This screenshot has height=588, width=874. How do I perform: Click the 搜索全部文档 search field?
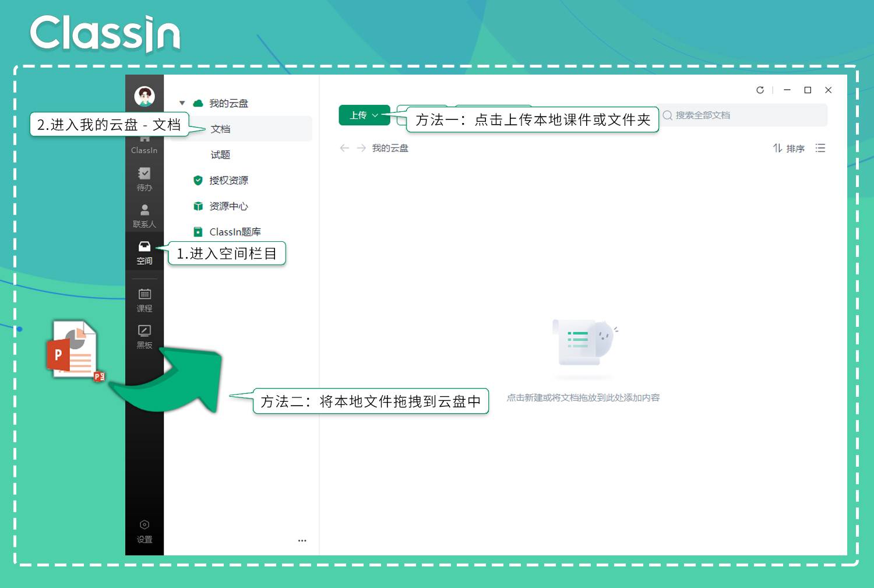pyautogui.click(x=744, y=115)
